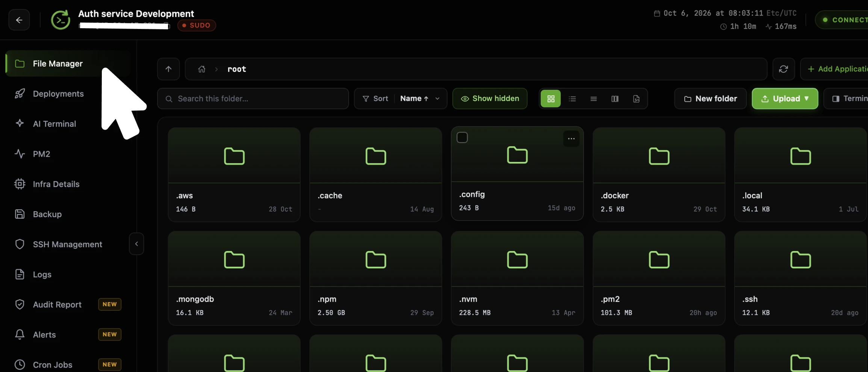
Task: Select File Manager in sidebar
Action: (x=68, y=64)
